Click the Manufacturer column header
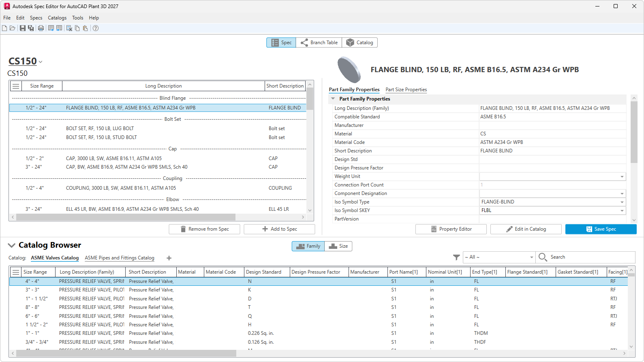The width and height of the screenshot is (644, 362). pyautogui.click(x=368, y=272)
